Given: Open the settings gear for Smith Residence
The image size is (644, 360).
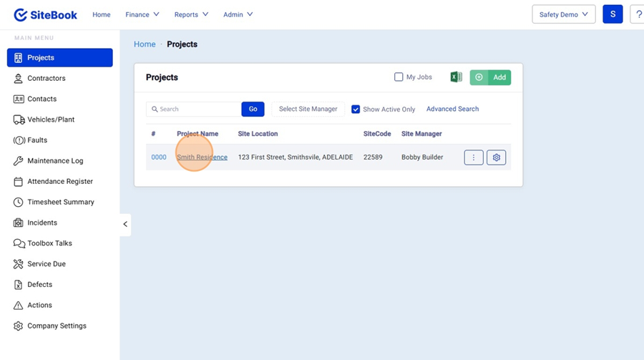Looking at the screenshot, I should (496, 157).
